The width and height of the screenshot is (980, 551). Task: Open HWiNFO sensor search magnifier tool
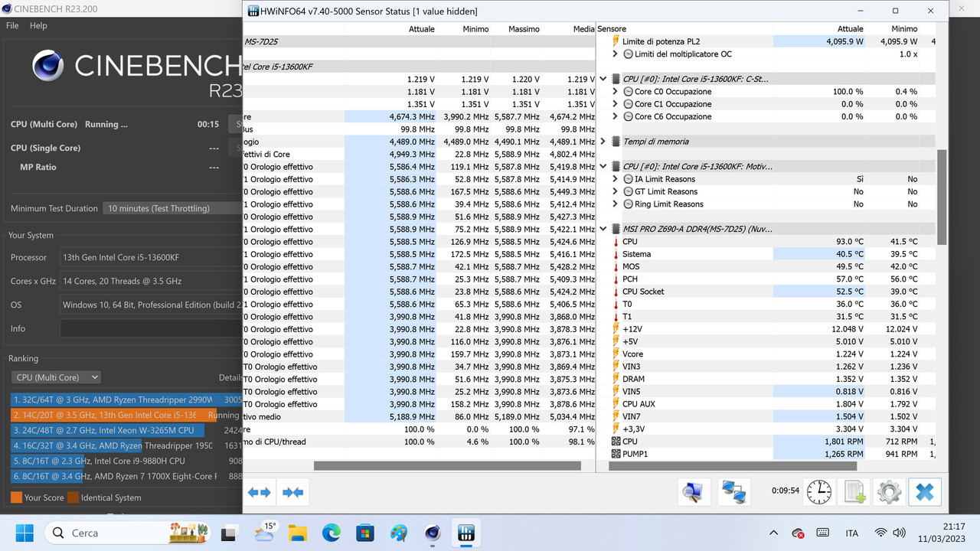(694, 492)
